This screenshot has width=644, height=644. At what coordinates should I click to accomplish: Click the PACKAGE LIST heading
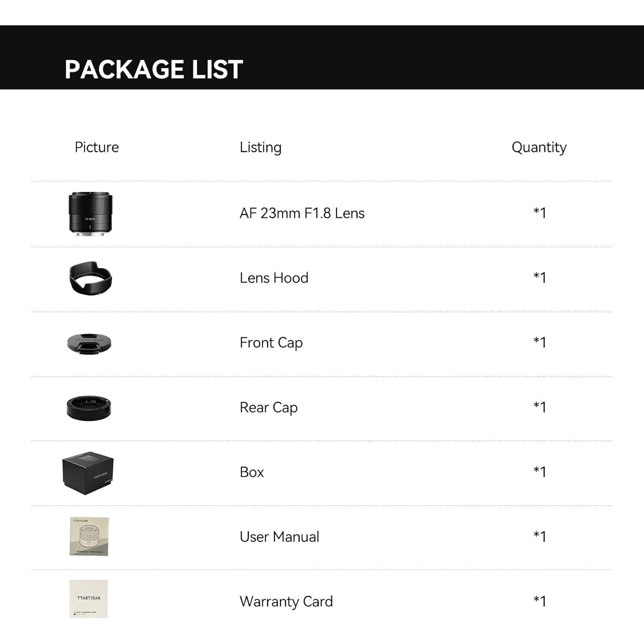(x=154, y=69)
